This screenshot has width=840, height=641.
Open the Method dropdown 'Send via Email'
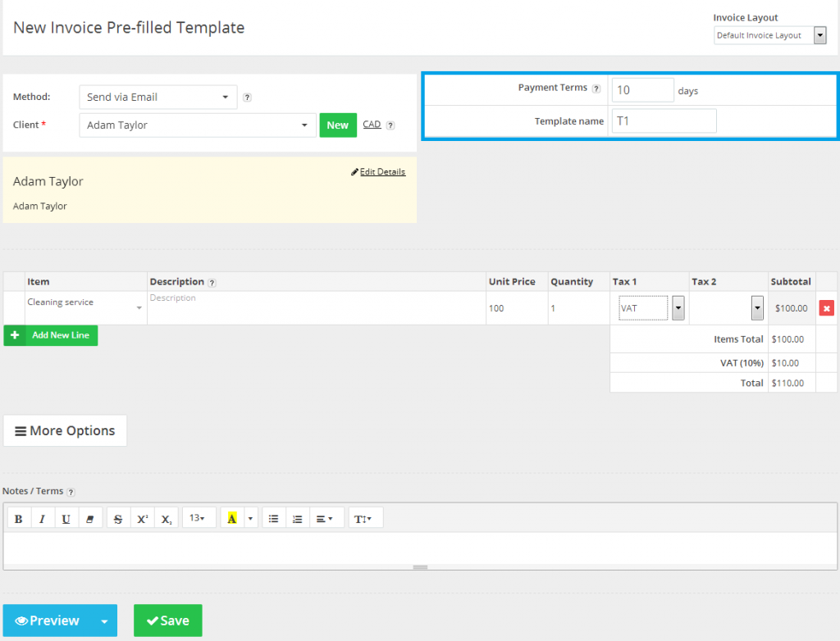point(157,97)
